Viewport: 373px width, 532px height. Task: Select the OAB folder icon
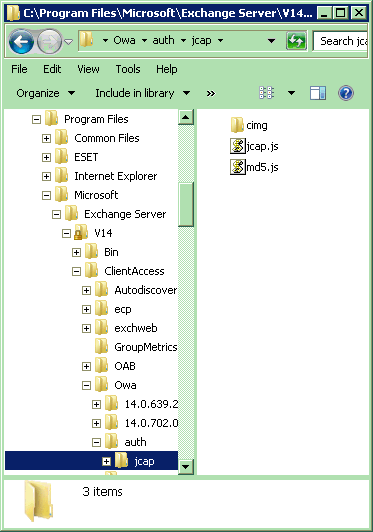coord(101,365)
